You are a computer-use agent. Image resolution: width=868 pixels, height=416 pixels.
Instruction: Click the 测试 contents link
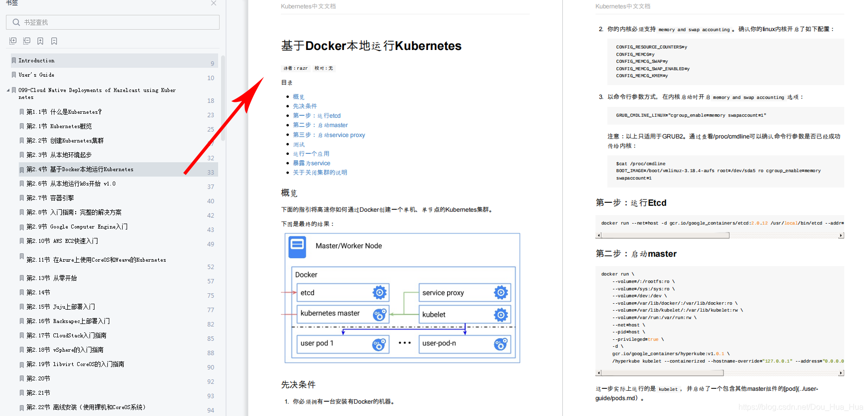point(299,144)
